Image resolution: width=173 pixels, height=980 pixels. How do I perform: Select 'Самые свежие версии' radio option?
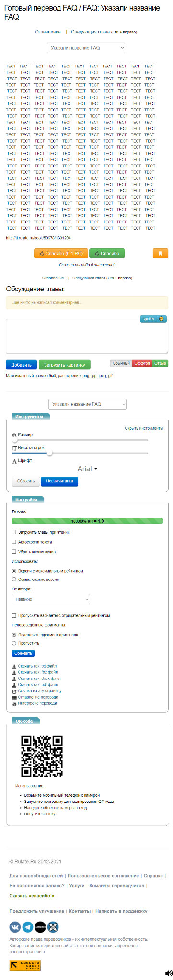click(x=14, y=579)
